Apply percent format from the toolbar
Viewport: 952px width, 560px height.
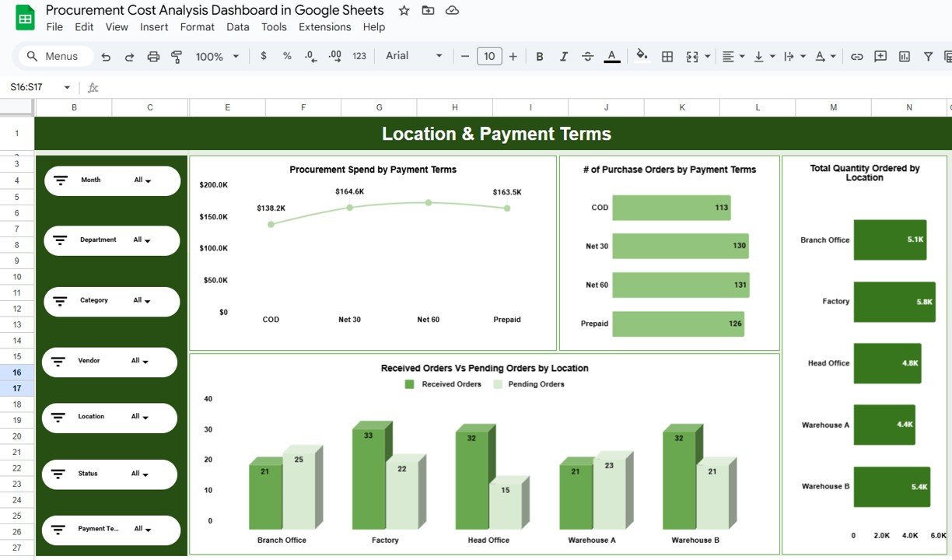[286, 56]
